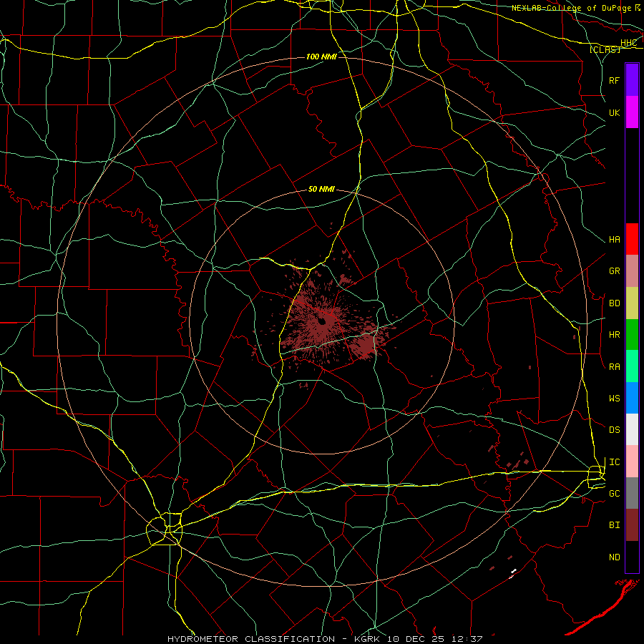Click the IC legend label
Screen dimensions: 644x644
615,462
